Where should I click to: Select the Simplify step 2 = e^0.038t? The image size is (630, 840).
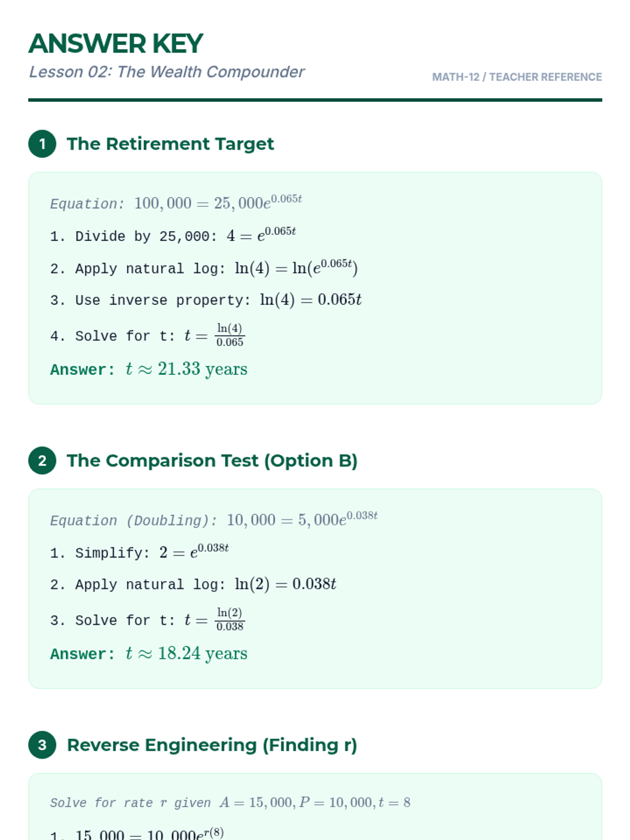click(x=139, y=552)
